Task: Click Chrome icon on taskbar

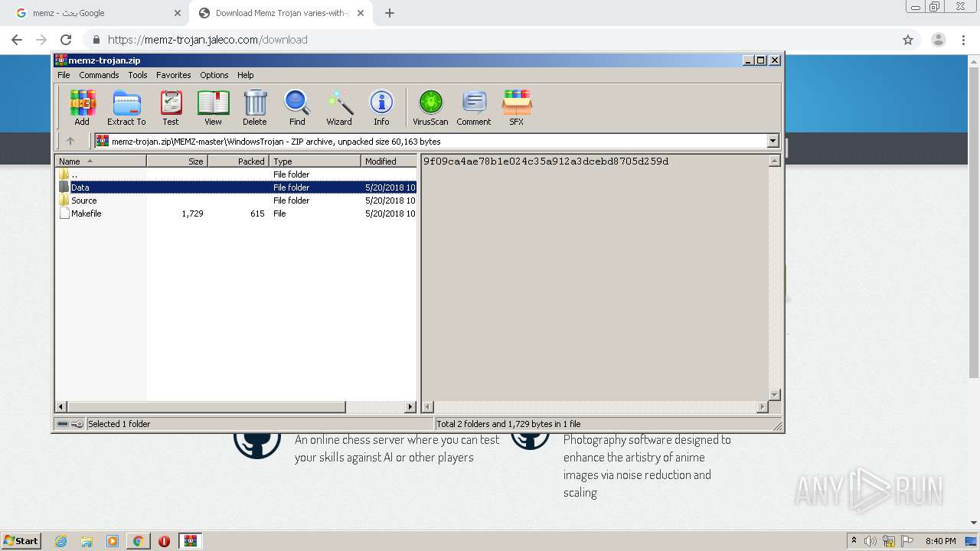Action: pyautogui.click(x=138, y=541)
